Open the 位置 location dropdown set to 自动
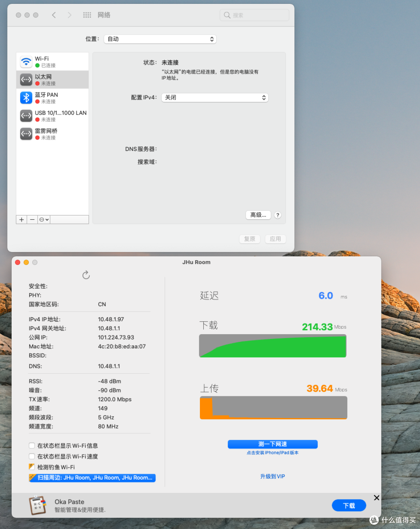This screenshot has width=420, height=529. pyautogui.click(x=160, y=39)
